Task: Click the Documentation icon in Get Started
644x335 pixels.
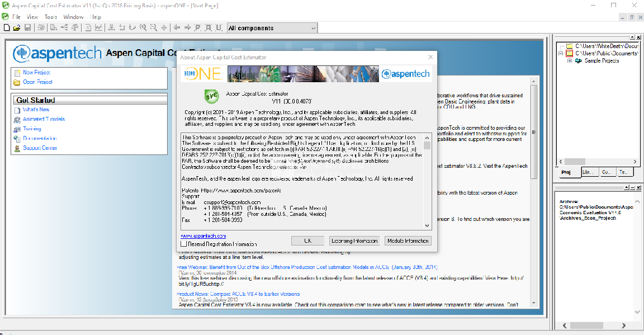Action: click(17, 139)
